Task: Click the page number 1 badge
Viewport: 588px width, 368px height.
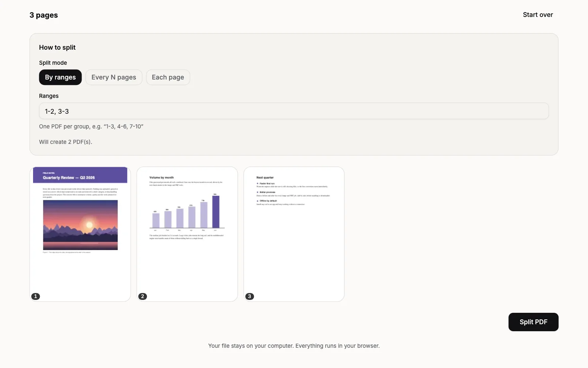Action: coord(36,296)
